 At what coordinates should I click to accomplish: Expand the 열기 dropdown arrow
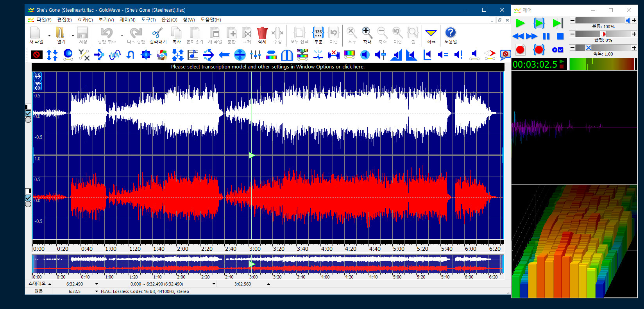(x=73, y=35)
